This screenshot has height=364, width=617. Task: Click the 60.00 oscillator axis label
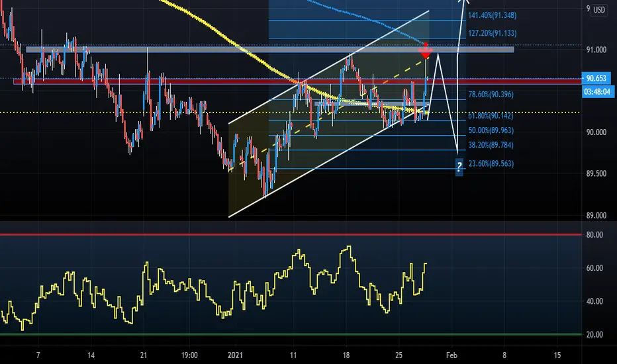tap(594, 268)
